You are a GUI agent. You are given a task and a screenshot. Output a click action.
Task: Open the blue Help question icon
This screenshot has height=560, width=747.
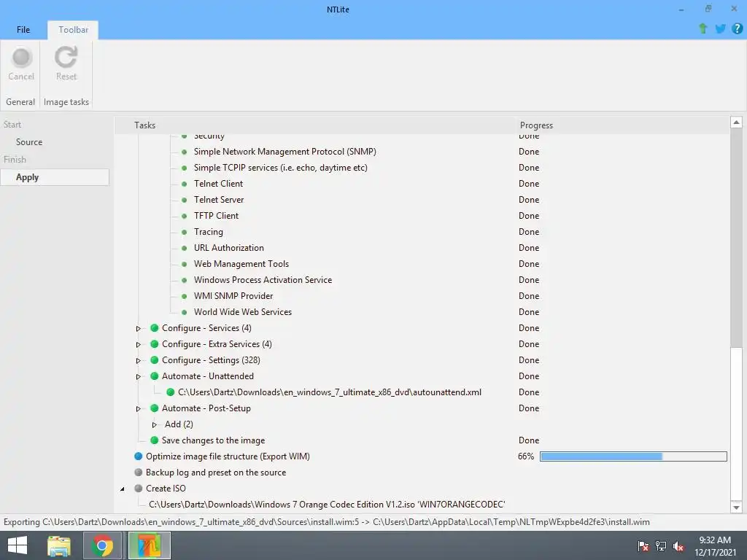point(737,28)
